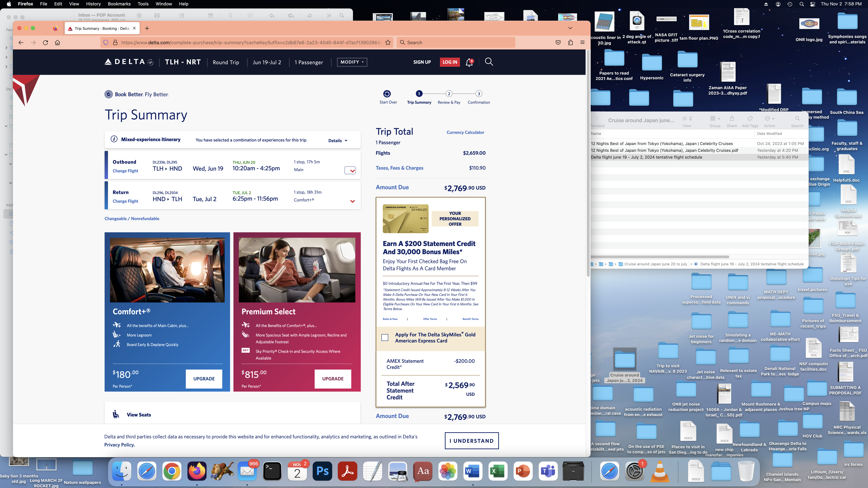Click the Delta logo in header
This screenshot has width=868, height=488.
click(129, 62)
